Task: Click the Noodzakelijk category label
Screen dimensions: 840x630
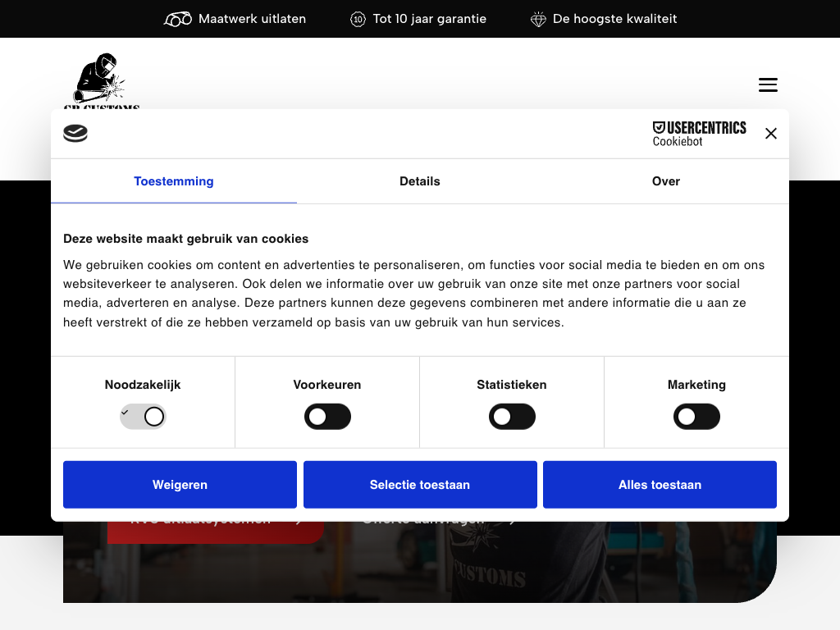Action: [x=143, y=385]
